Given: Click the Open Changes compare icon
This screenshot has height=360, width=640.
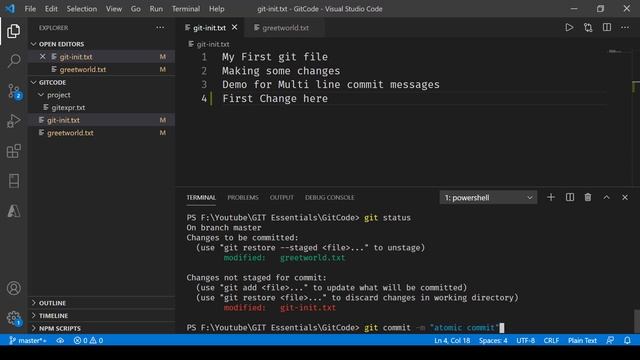Looking at the screenshot, I should (x=588, y=28).
